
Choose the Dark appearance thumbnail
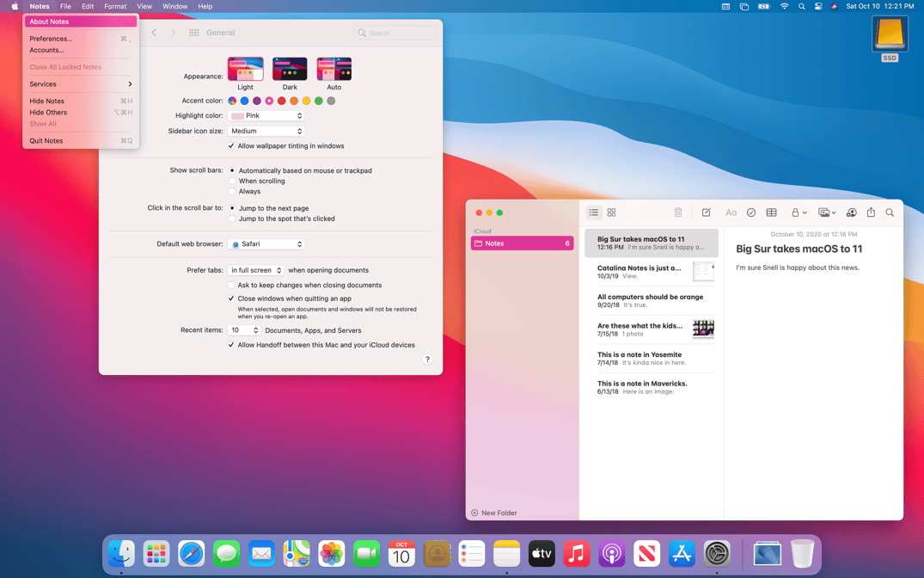290,69
